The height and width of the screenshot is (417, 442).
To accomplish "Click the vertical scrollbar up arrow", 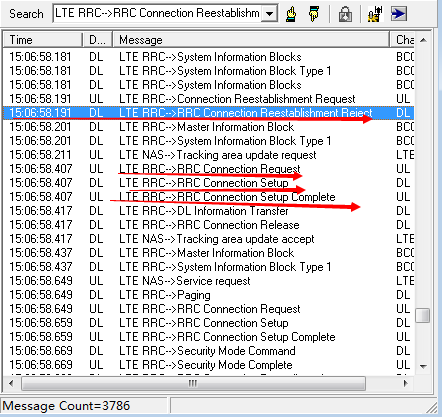I will click(423, 40).
